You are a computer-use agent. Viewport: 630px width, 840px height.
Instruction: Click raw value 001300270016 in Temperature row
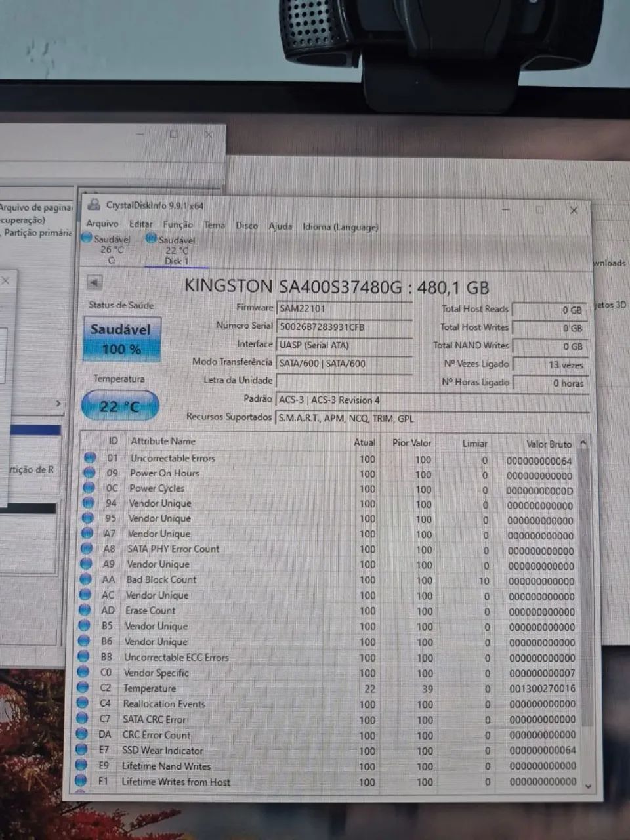pos(542,688)
